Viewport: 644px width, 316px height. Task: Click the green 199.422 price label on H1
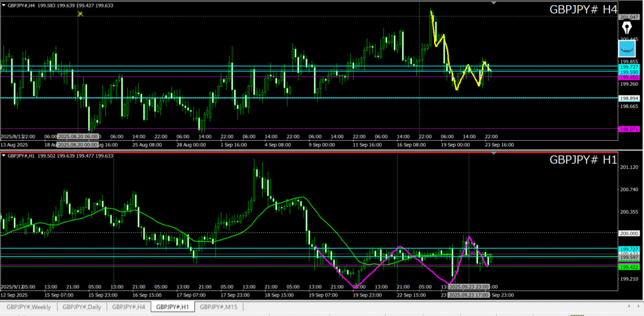coord(630,267)
